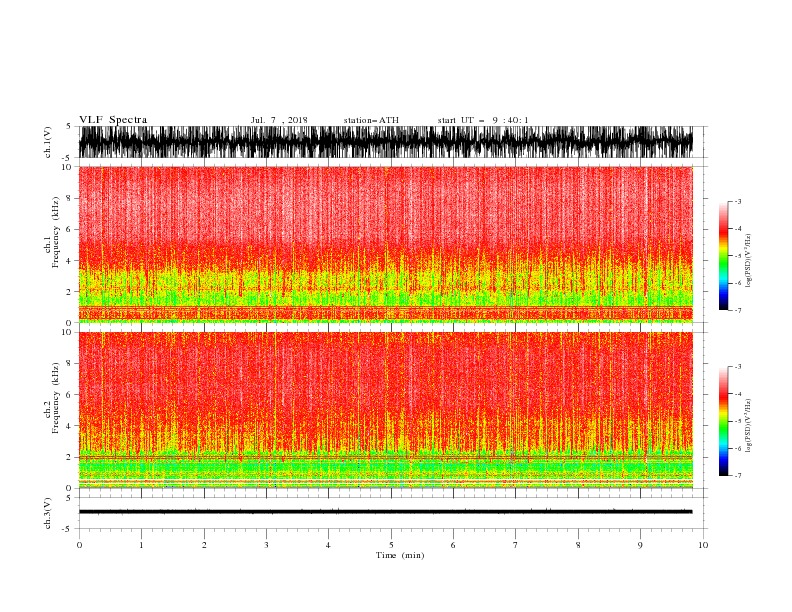Click '-3' on ch.1 color scale
Image resolution: width=792 pixels, height=612 pixels.
click(x=737, y=201)
